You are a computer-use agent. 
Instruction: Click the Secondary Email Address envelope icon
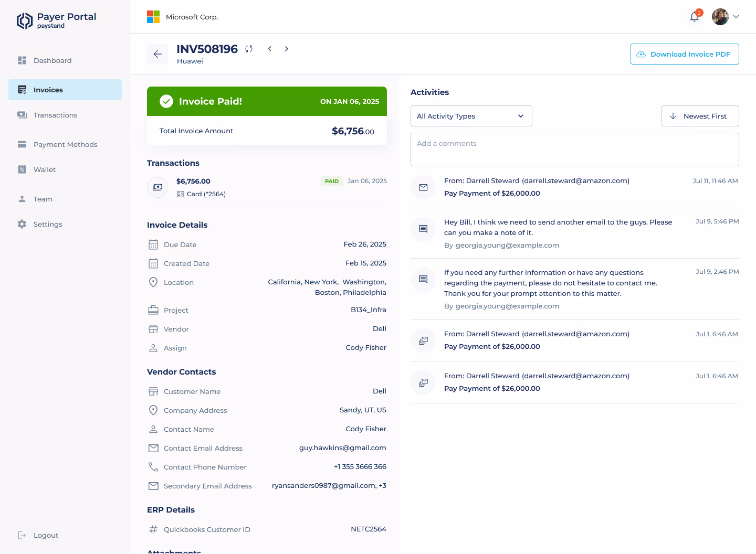(153, 486)
